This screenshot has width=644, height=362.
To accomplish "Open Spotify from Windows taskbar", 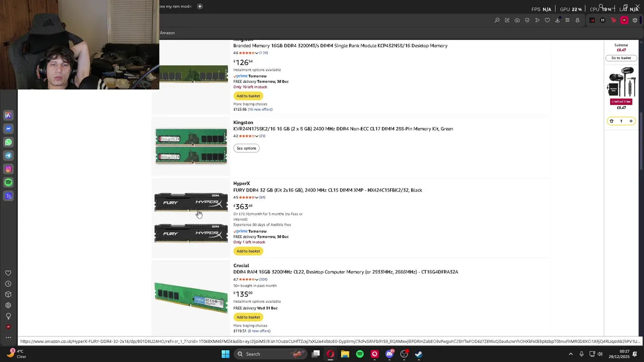I will tap(360, 354).
